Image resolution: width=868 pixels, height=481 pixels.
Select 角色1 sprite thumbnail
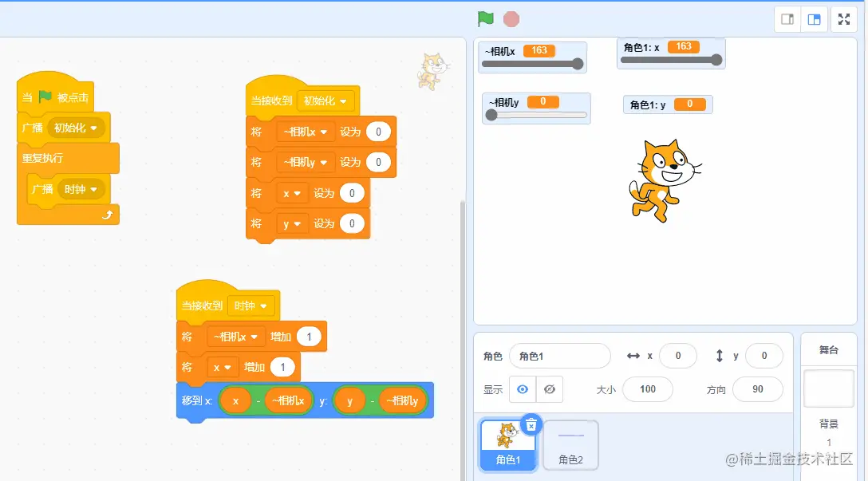click(x=508, y=445)
